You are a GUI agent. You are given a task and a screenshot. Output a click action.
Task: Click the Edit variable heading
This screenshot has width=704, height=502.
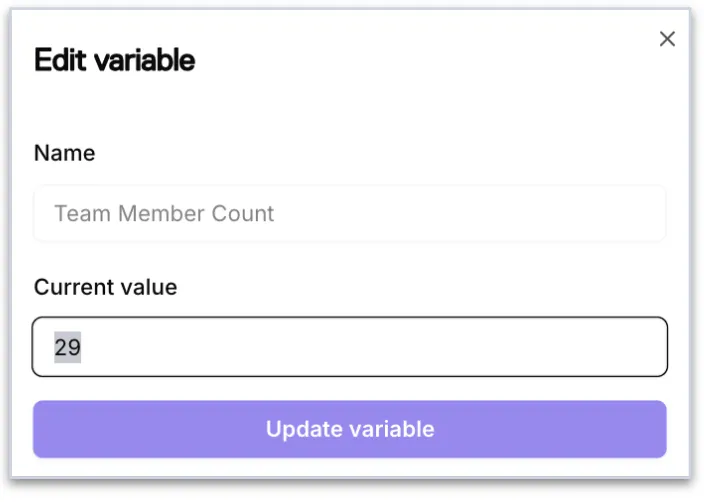pos(114,60)
